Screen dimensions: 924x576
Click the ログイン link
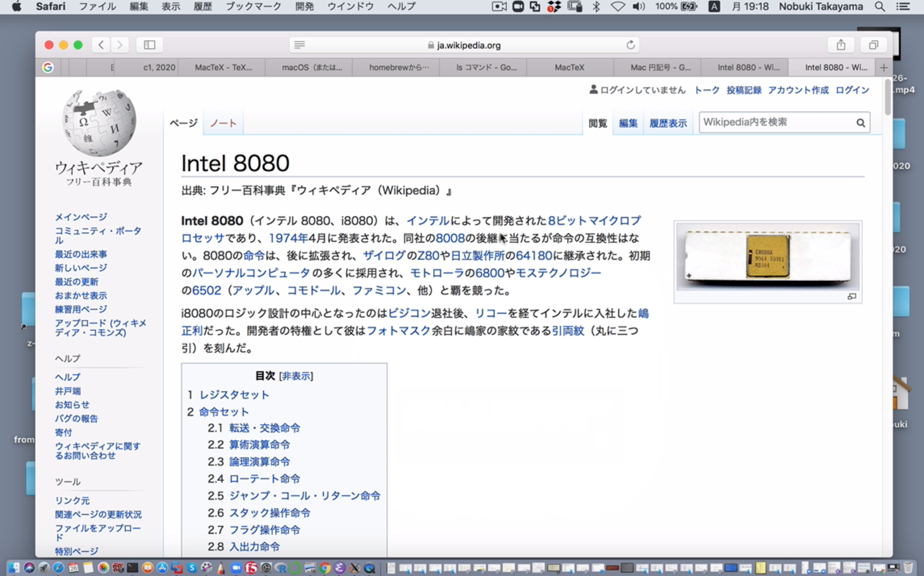pos(852,90)
